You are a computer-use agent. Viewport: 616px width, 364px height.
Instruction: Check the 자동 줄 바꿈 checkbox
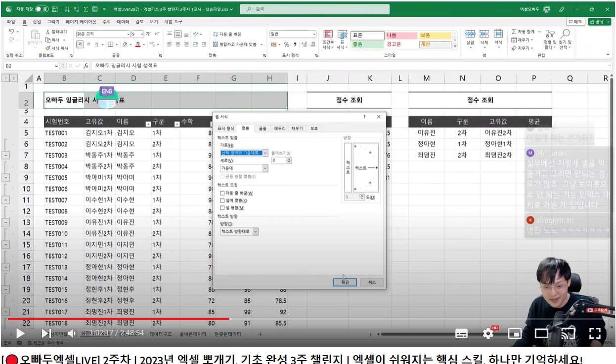pyautogui.click(x=222, y=193)
